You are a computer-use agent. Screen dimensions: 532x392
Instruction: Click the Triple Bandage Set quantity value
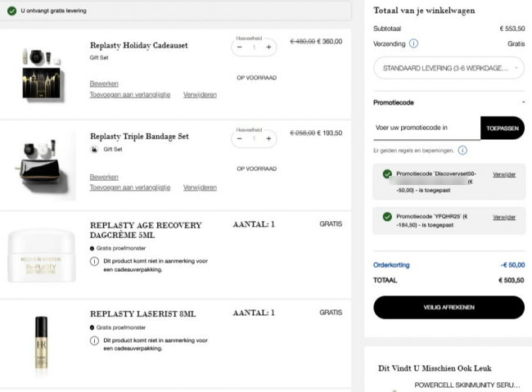click(254, 138)
